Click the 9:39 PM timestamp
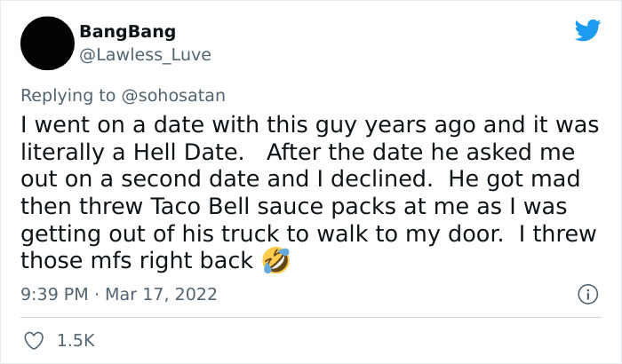This screenshot has width=622, height=364. click(x=53, y=293)
